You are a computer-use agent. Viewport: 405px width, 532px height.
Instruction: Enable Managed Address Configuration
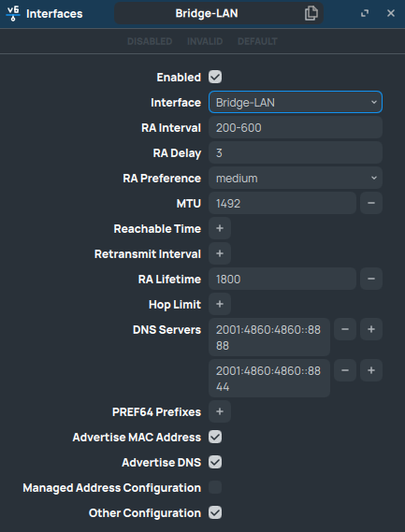tap(215, 487)
